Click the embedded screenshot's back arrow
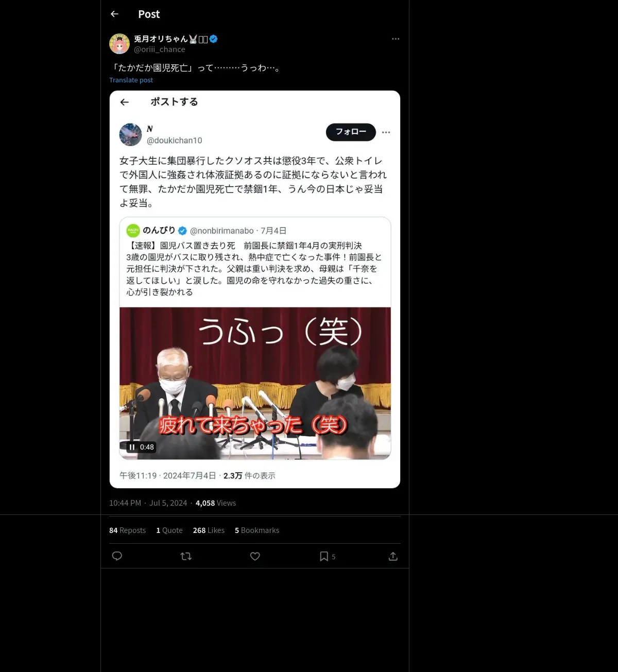Viewport: 618px width, 672px height. 125,102
